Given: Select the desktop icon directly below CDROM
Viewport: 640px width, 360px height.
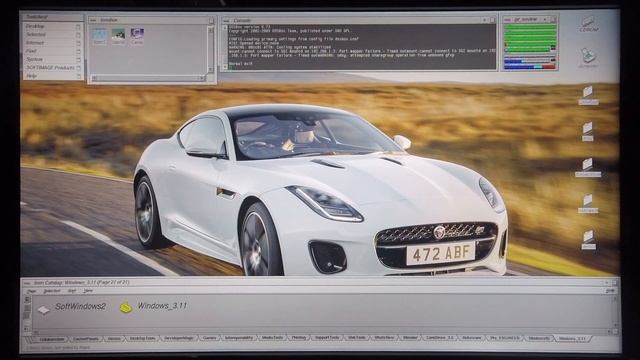Looking at the screenshot, I should pyautogui.click(x=588, y=58).
